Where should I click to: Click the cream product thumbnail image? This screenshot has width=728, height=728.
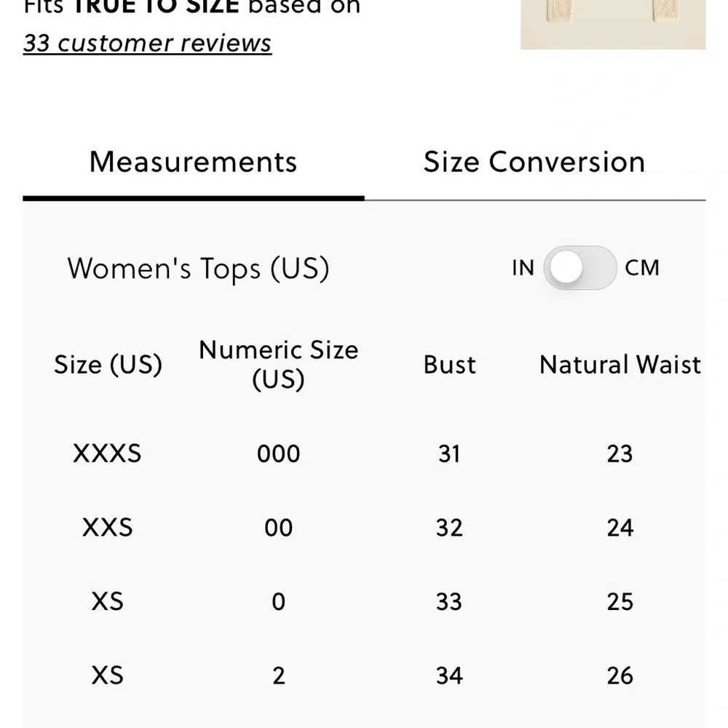(613, 23)
